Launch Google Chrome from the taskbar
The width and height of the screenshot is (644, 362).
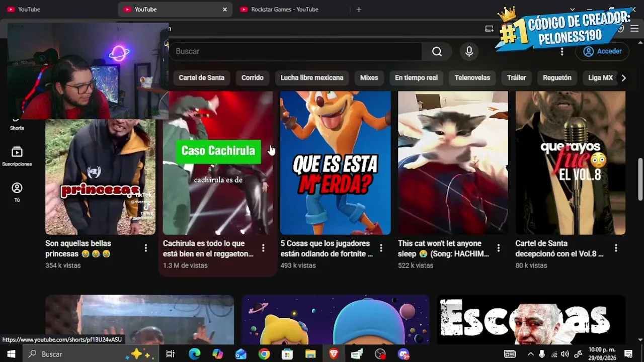pos(264,354)
